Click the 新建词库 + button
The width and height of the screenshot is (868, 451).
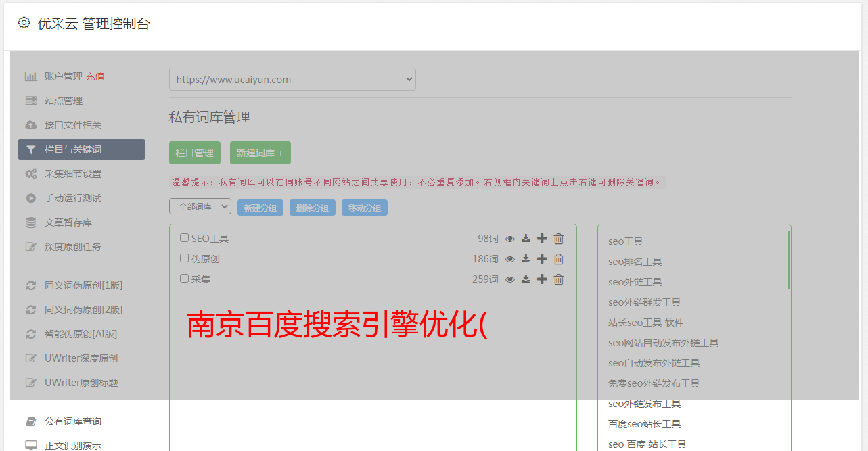260,153
